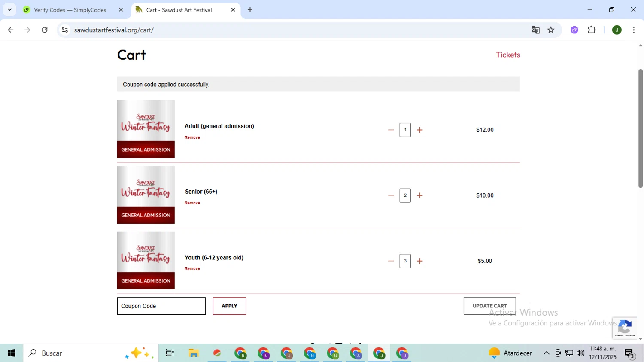Open the Extensions puzzle icon
This screenshot has width=644, height=362.
pos(592,30)
